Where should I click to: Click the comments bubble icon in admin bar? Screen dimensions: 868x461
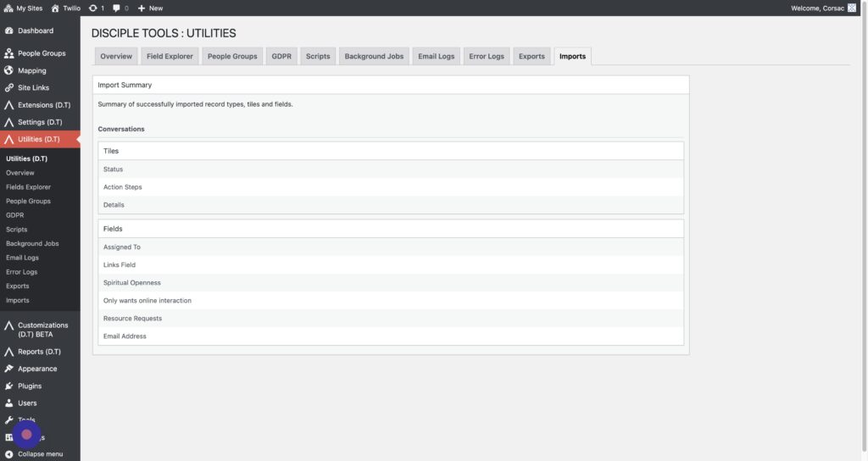coord(117,8)
